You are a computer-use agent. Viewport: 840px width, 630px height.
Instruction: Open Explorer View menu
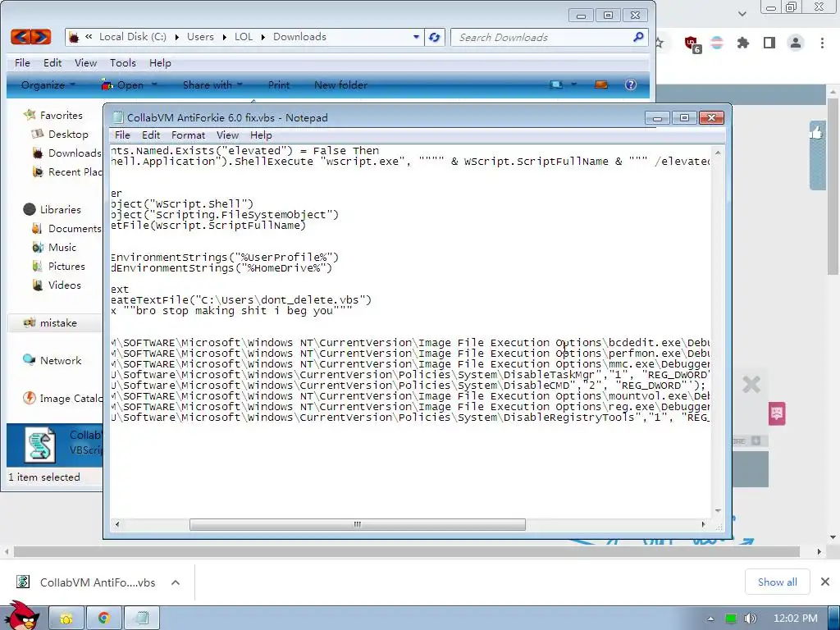[x=85, y=62]
